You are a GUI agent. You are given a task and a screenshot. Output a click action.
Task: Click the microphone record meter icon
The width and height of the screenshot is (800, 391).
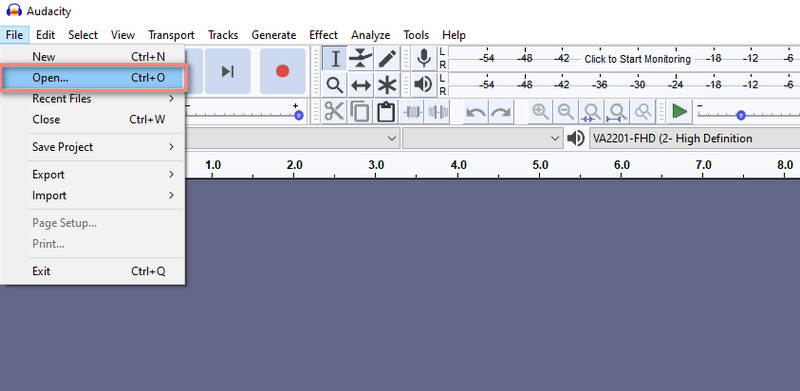tap(423, 59)
